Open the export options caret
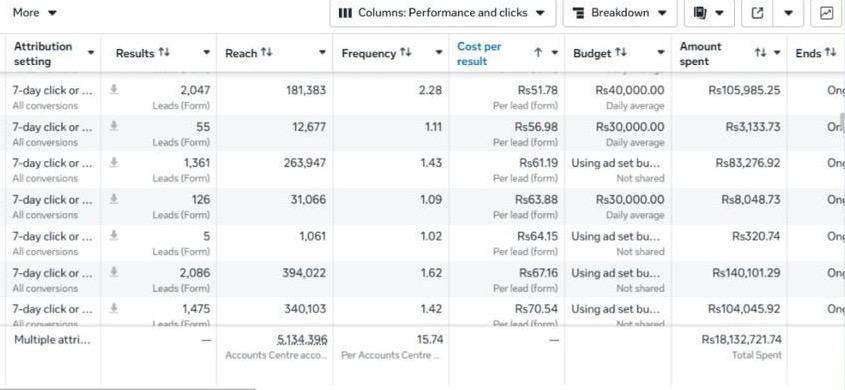The image size is (845, 390). pyautogui.click(x=788, y=13)
